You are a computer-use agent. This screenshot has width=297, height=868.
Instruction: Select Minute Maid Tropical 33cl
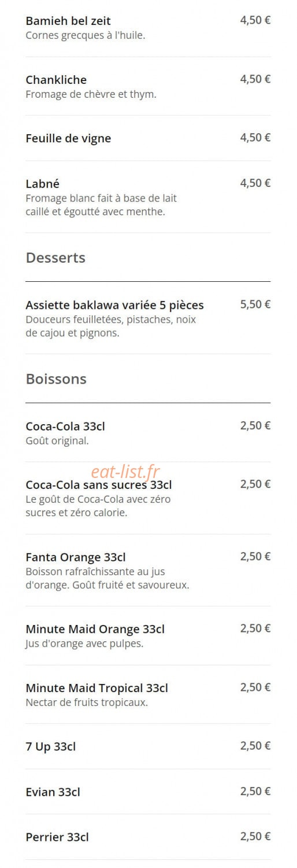tap(148, 694)
